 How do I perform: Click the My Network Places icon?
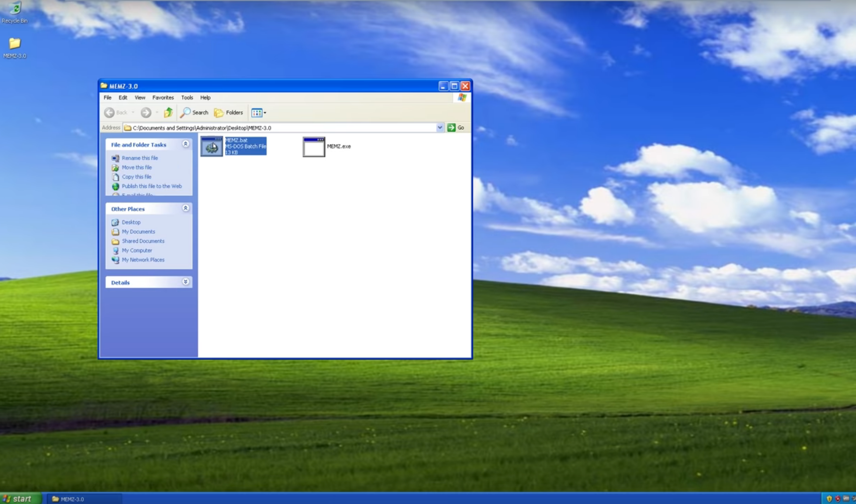pos(115,260)
